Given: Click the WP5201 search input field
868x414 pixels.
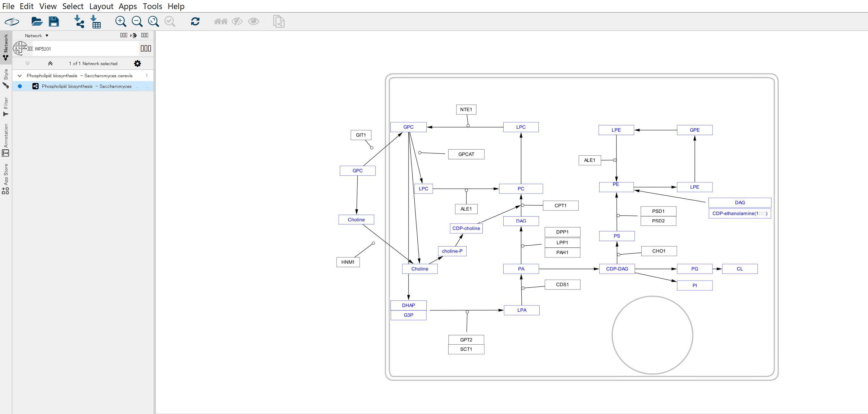Looking at the screenshot, I should pos(84,49).
